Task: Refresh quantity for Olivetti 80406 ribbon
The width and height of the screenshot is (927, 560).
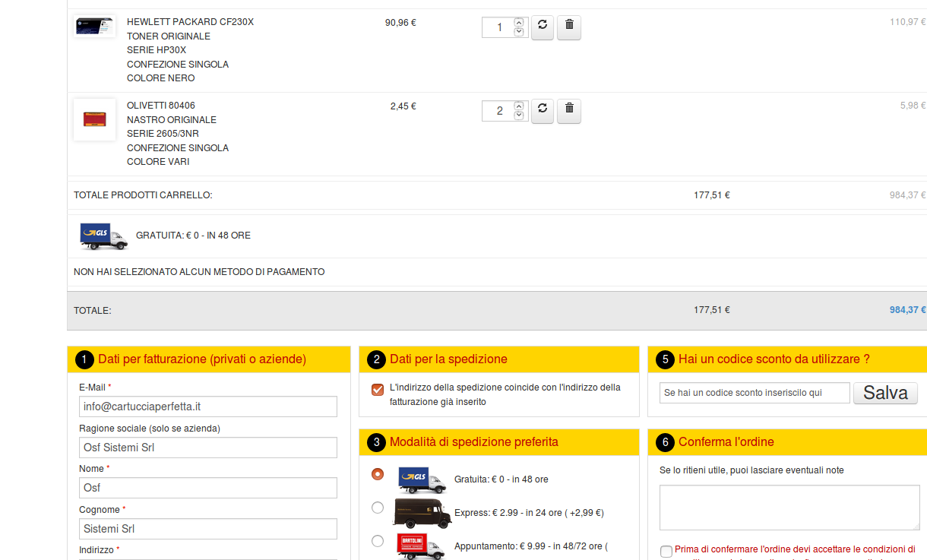Action: 542,111
